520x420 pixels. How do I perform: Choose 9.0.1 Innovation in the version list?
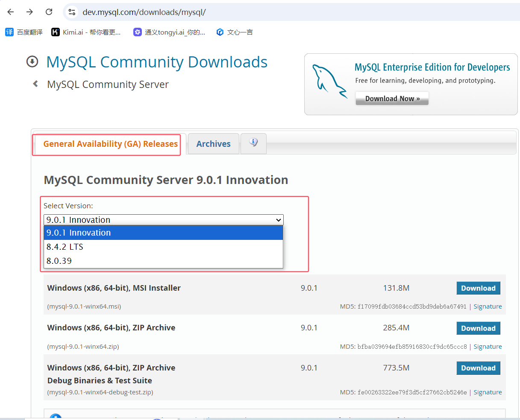(164, 233)
